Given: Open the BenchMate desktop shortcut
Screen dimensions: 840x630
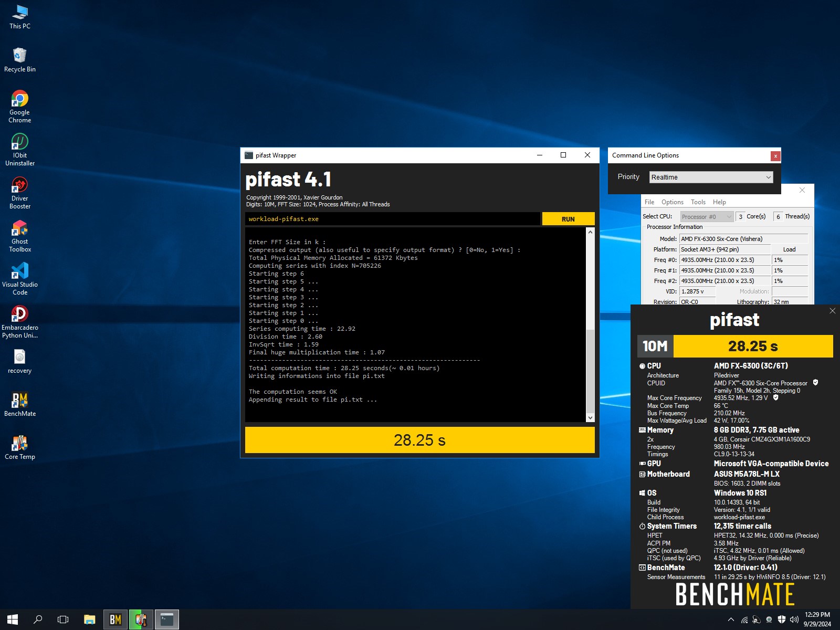Looking at the screenshot, I should coord(20,404).
